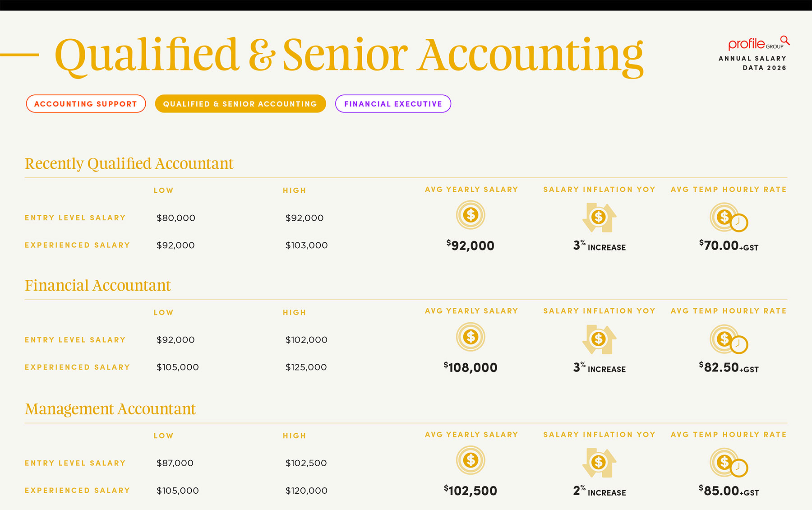This screenshot has height=510, width=812.
Task: Click Management Accountant temp hourly rate clock icon
Action: 729,463
